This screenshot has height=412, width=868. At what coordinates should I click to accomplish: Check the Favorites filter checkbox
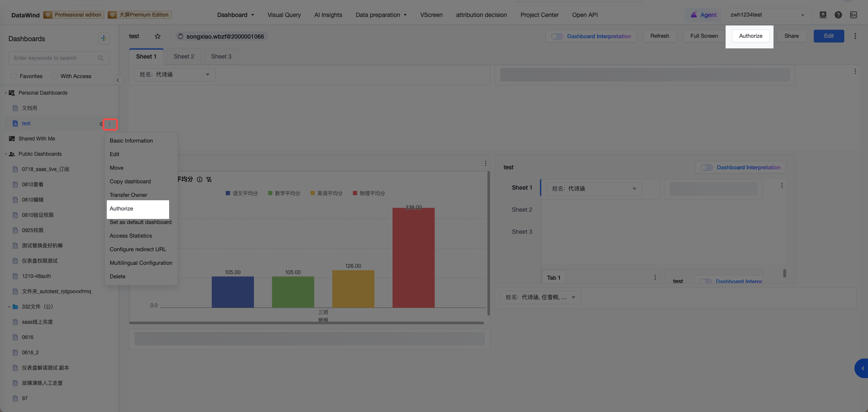click(x=14, y=76)
